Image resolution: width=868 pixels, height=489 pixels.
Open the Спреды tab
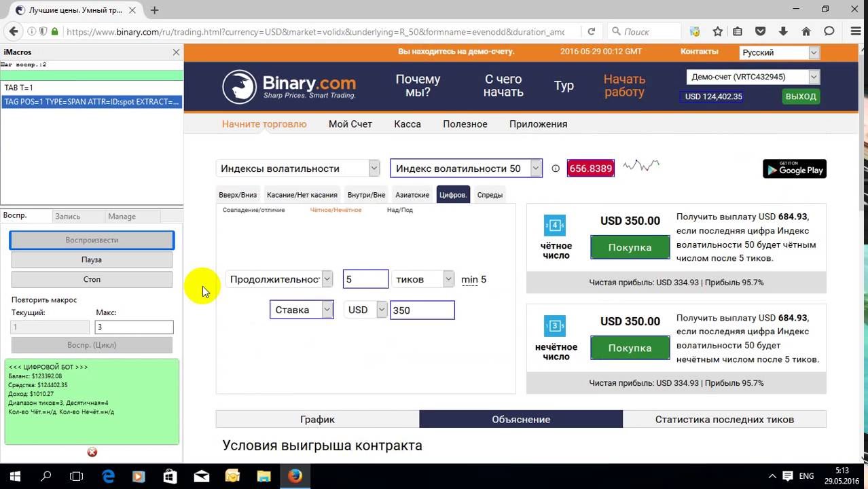click(490, 195)
